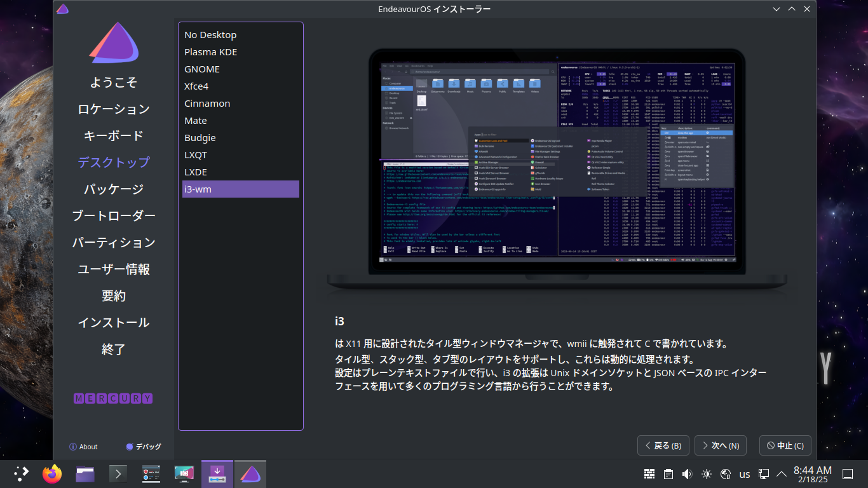Screen dimensions: 868x488
Task: Open the network connections tray icon
Action: pyautogui.click(x=764, y=474)
